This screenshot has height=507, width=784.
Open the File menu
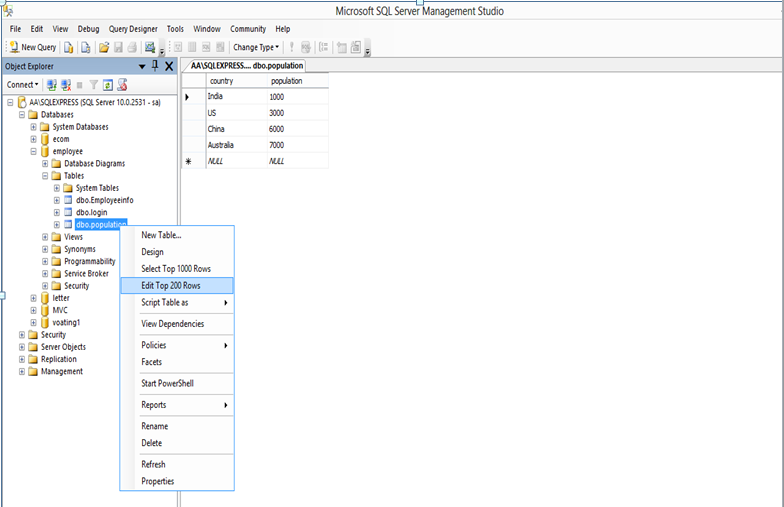click(x=16, y=29)
